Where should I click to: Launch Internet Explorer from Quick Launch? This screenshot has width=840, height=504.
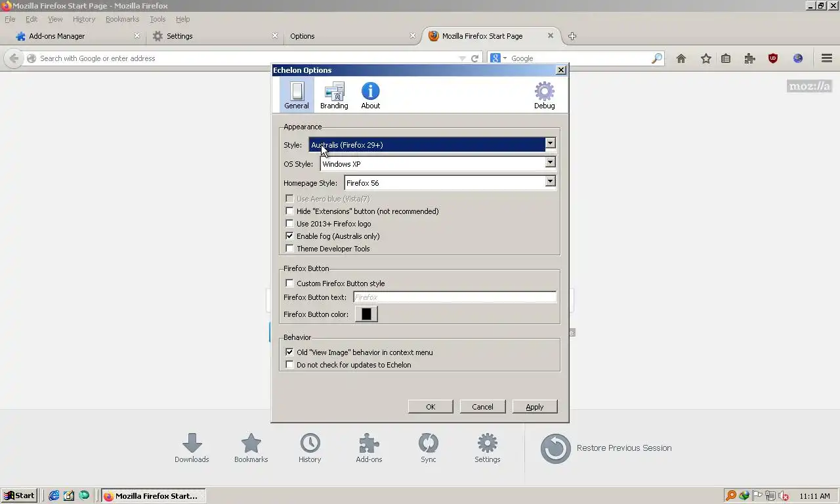coord(54,495)
